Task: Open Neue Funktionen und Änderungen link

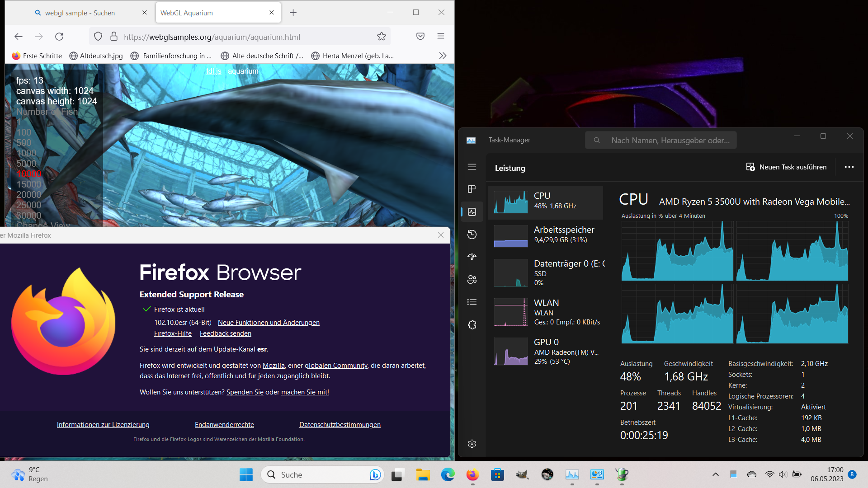Action: point(269,323)
